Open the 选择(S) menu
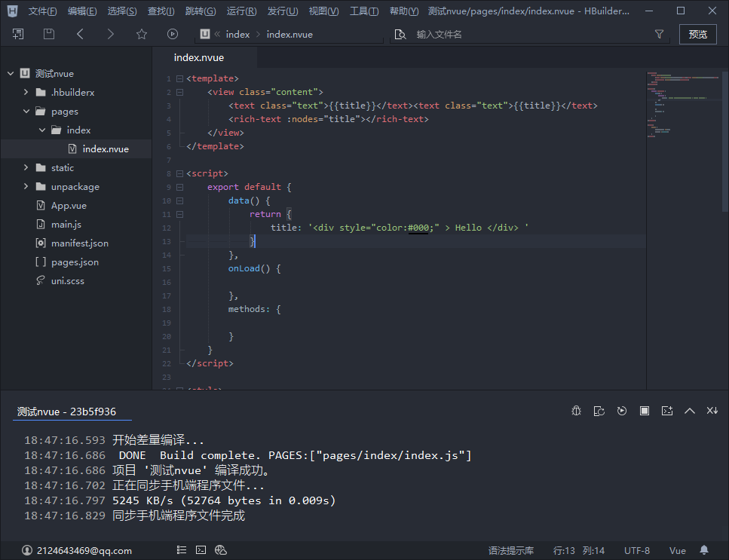Viewport: 729px width, 560px height. click(x=122, y=11)
